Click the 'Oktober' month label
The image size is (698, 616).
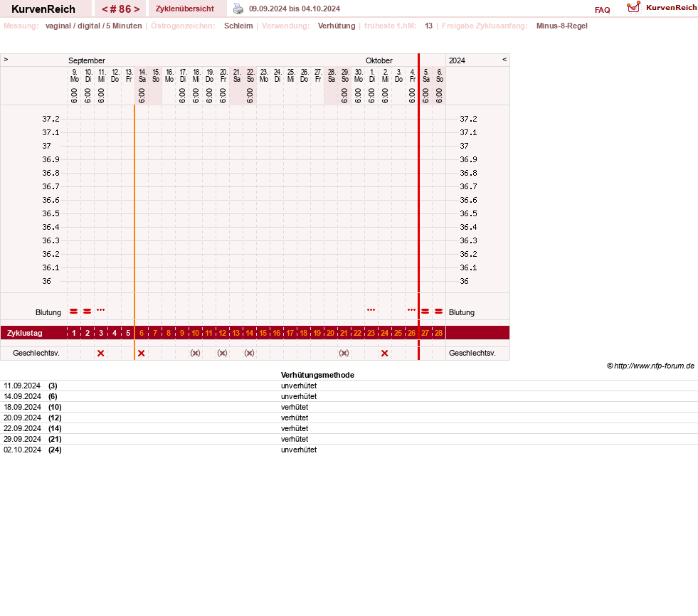379,60
